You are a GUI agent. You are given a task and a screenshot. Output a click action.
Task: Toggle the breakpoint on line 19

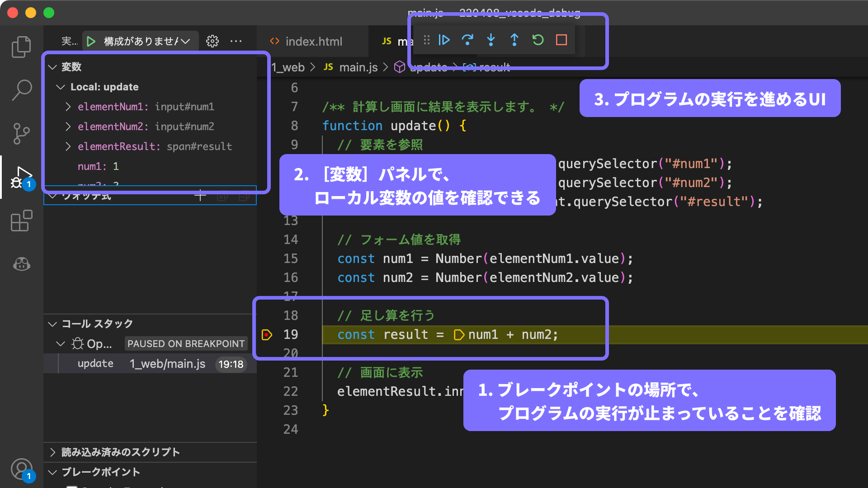click(x=267, y=335)
